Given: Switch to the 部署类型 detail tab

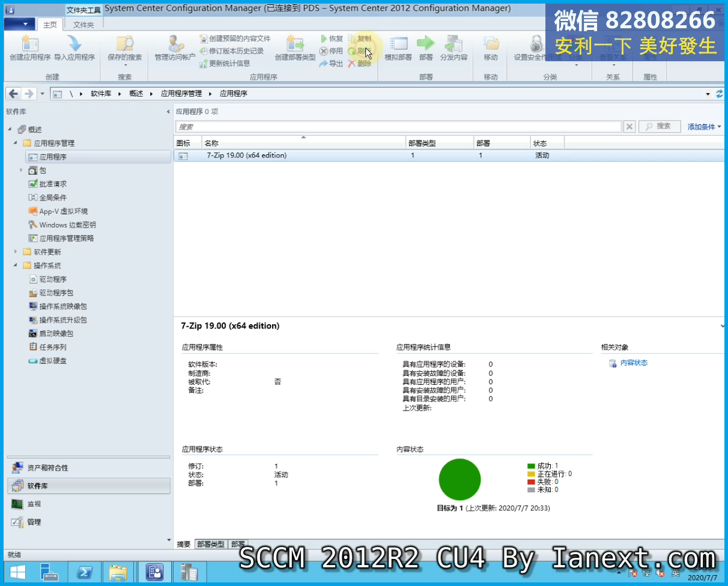Looking at the screenshot, I should point(210,544).
